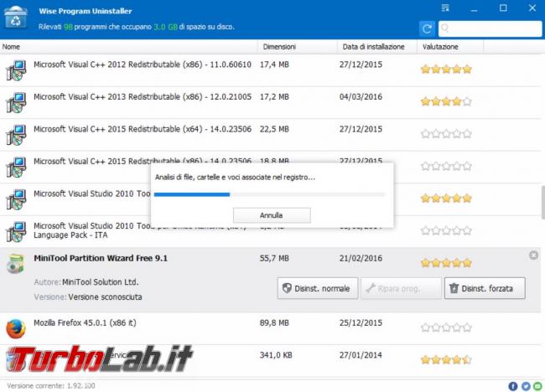The height and width of the screenshot is (392, 545).
Task: Click star rating in the 341,0 KB row
Action: click(x=446, y=359)
